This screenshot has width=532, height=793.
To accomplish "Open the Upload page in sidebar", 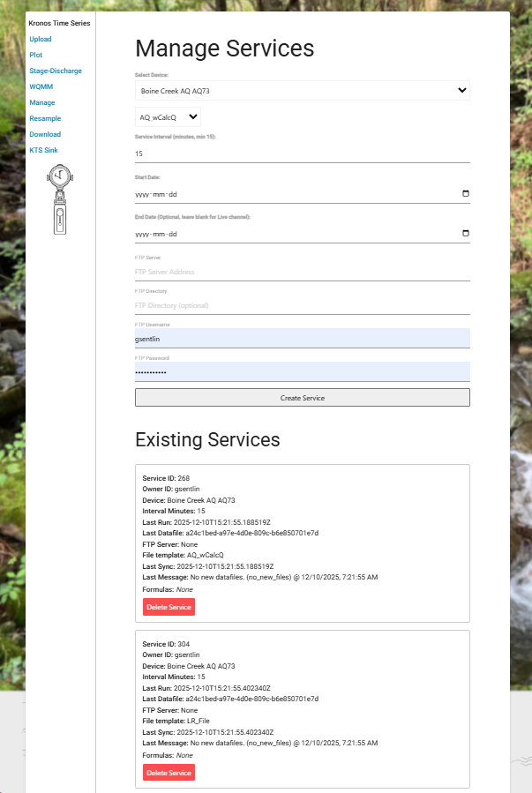I will coord(41,39).
